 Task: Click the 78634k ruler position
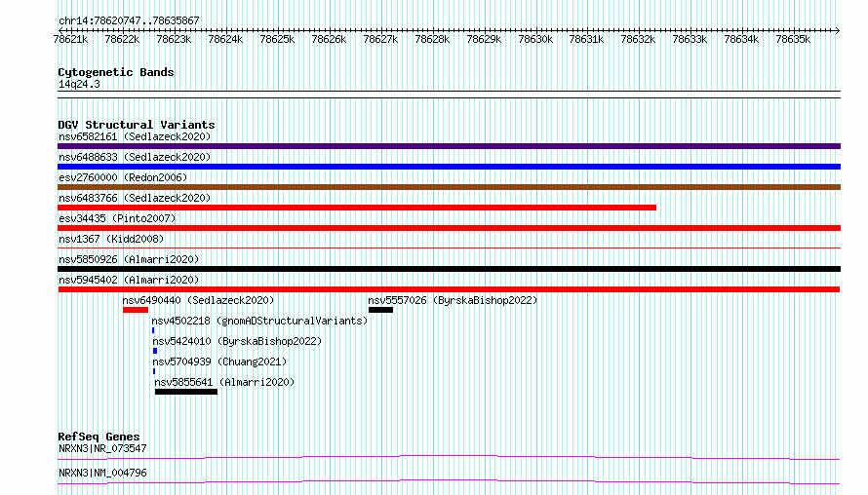(741, 39)
